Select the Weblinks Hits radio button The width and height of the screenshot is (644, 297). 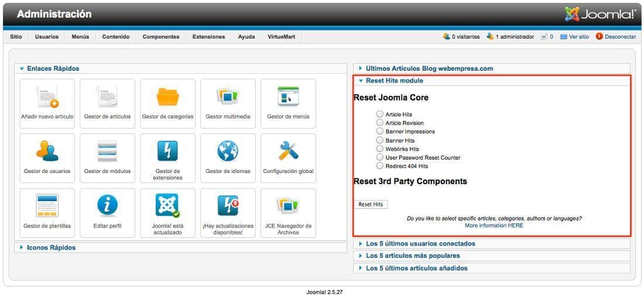[x=379, y=149]
